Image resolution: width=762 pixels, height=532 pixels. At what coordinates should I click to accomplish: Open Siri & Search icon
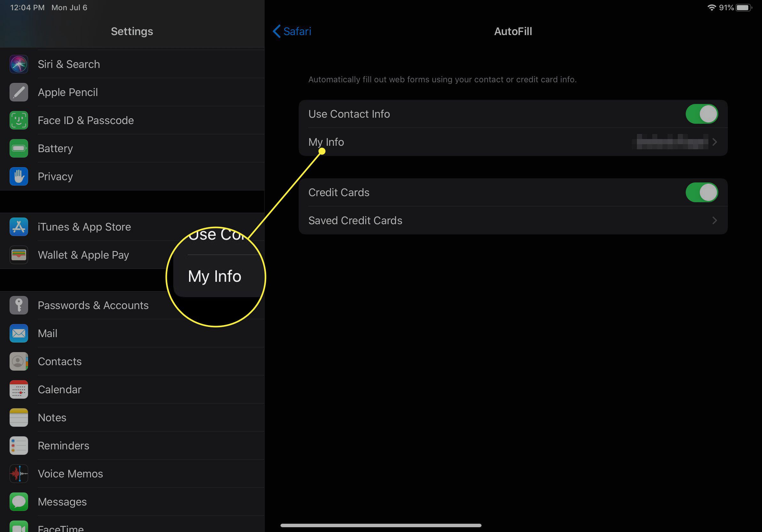[x=19, y=64]
